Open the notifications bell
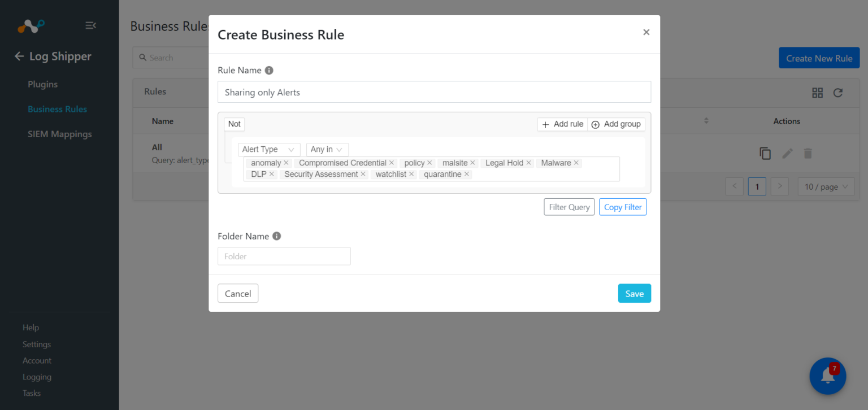 [827, 376]
